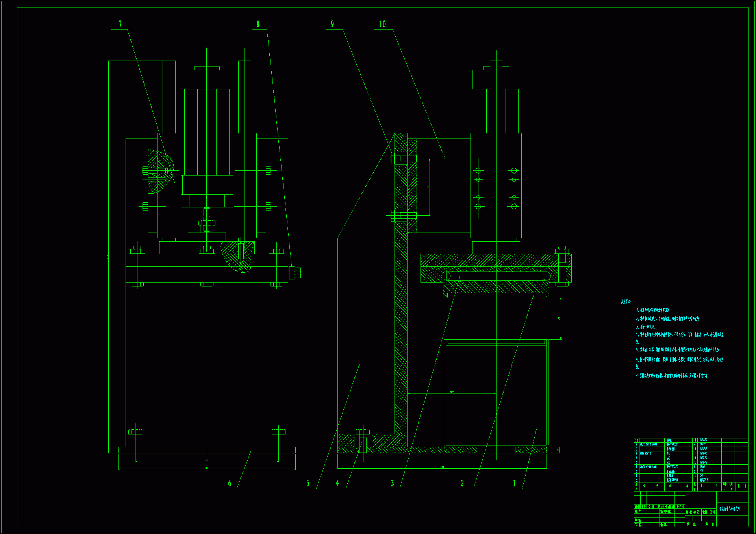Select callout number 10 label
Image resolution: width=756 pixels, height=534 pixels.
(382, 24)
